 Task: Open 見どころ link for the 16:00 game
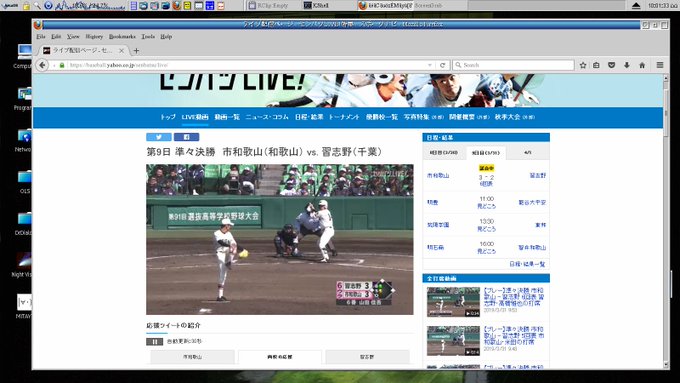(x=487, y=252)
